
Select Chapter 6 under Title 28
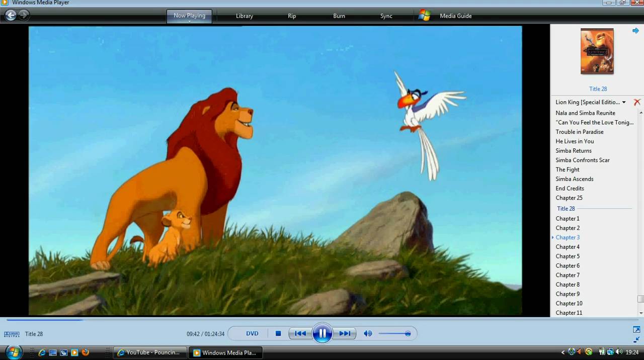point(568,266)
